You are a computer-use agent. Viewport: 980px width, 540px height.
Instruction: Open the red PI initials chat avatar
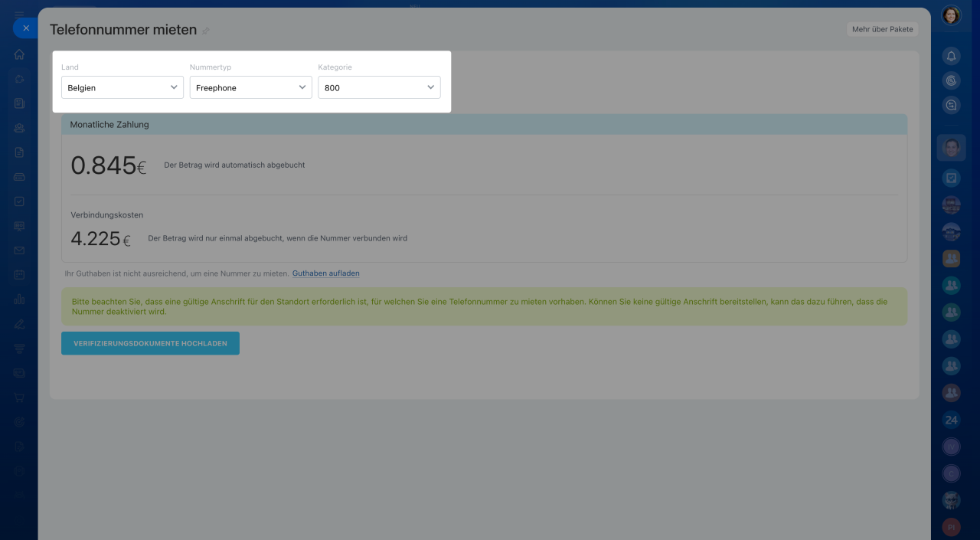(951, 527)
